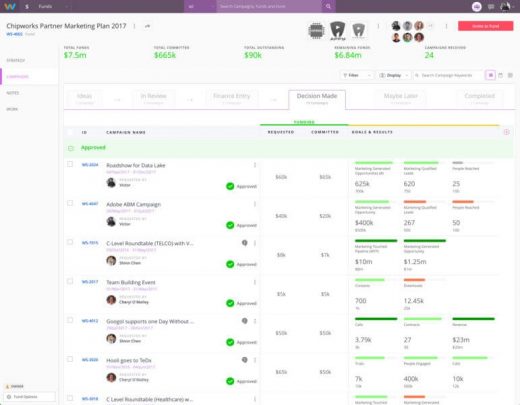Switch to the calendar view icon
The height and width of the screenshot is (405, 520).
coord(500,75)
